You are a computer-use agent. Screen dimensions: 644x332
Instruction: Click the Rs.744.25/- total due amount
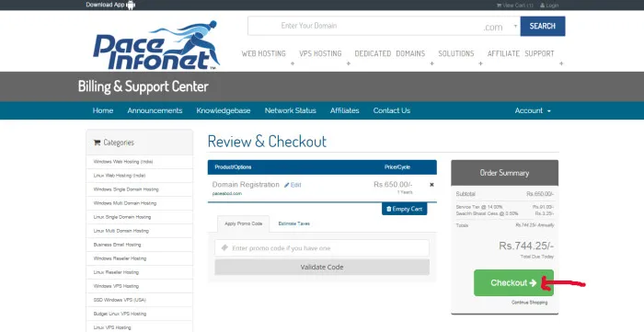coord(526,246)
